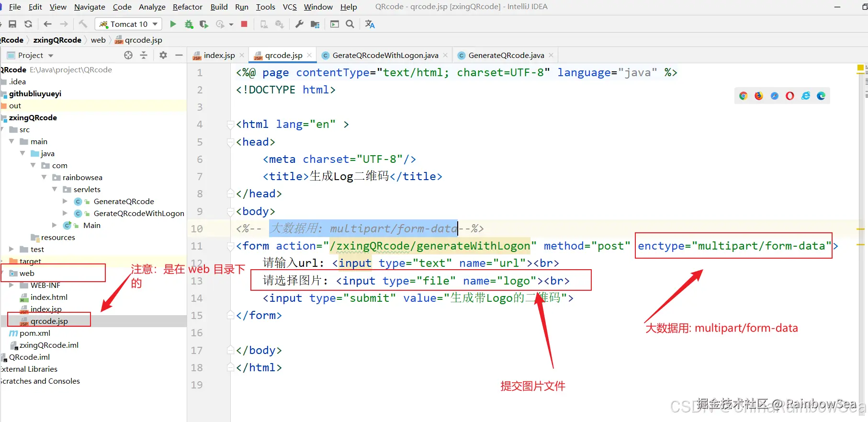Stop the process with the red square
The height and width of the screenshot is (422, 868).
(x=244, y=24)
